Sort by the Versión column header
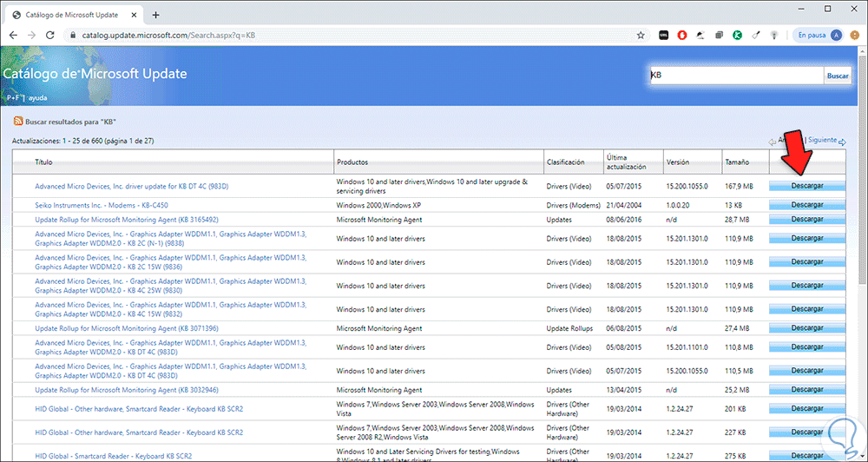The width and height of the screenshot is (868, 462). click(678, 163)
